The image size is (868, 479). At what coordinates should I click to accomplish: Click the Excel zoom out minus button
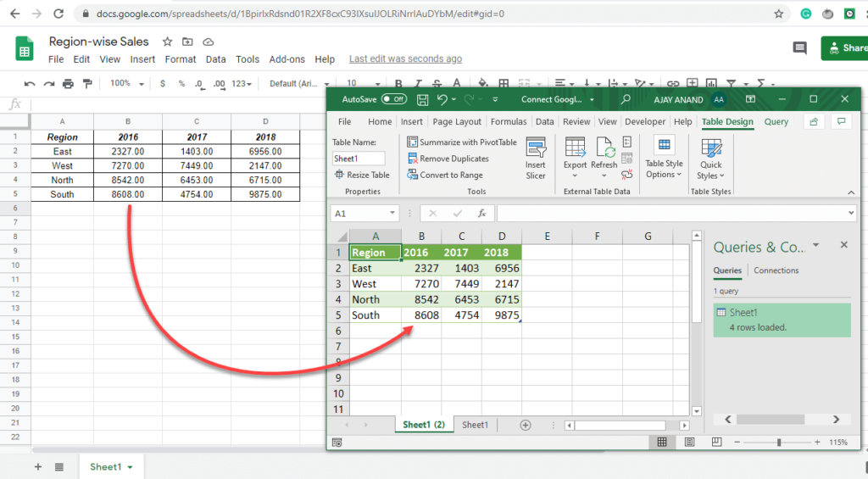coord(737,442)
